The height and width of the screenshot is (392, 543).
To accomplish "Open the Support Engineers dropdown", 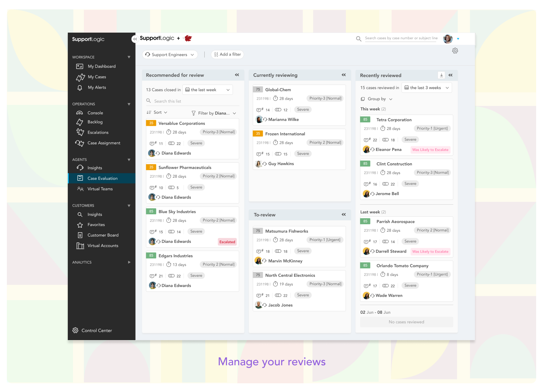I will 170,54.
